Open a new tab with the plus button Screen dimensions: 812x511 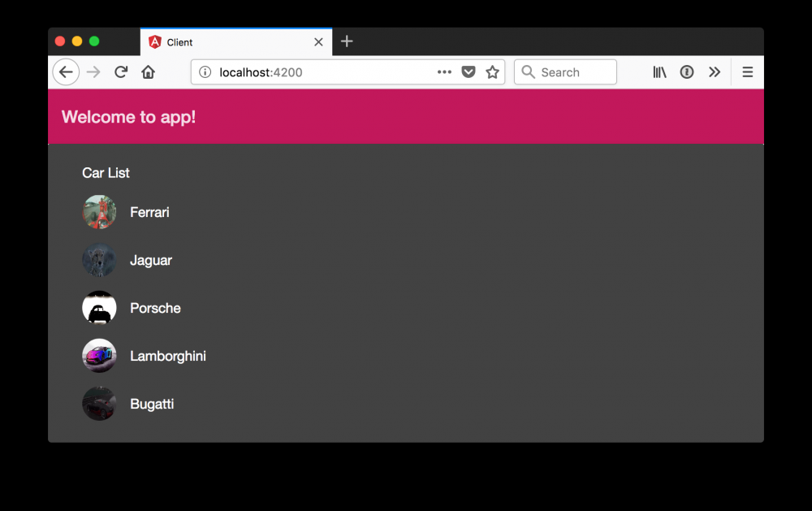(347, 41)
